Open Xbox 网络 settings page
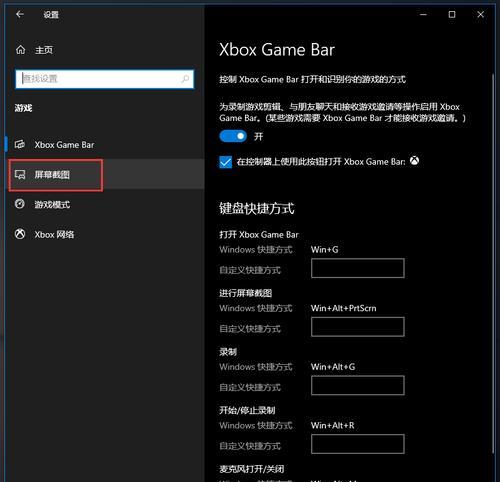This screenshot has width=500, height=482. (x=103, y=234)
